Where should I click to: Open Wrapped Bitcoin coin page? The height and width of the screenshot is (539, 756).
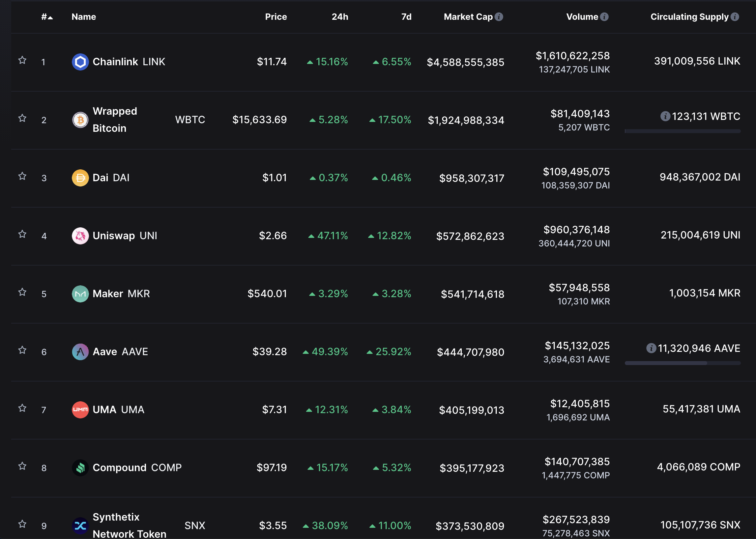[115, 120]
